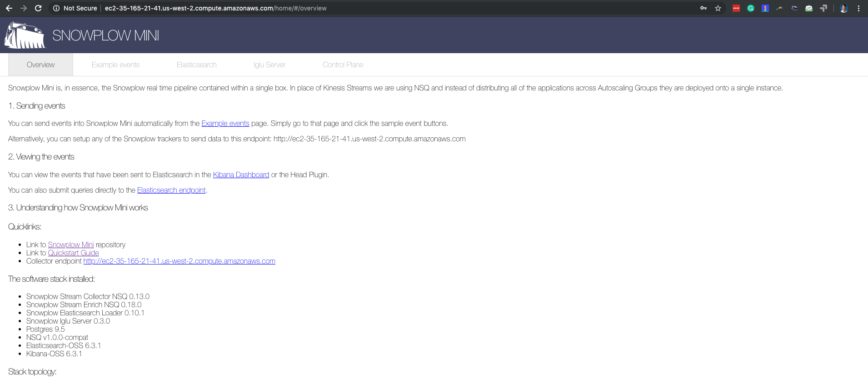Image resolution: width=868 pixels, height=389 pixels.
Task: Click the address bar URL
Action: coord(215,8)
